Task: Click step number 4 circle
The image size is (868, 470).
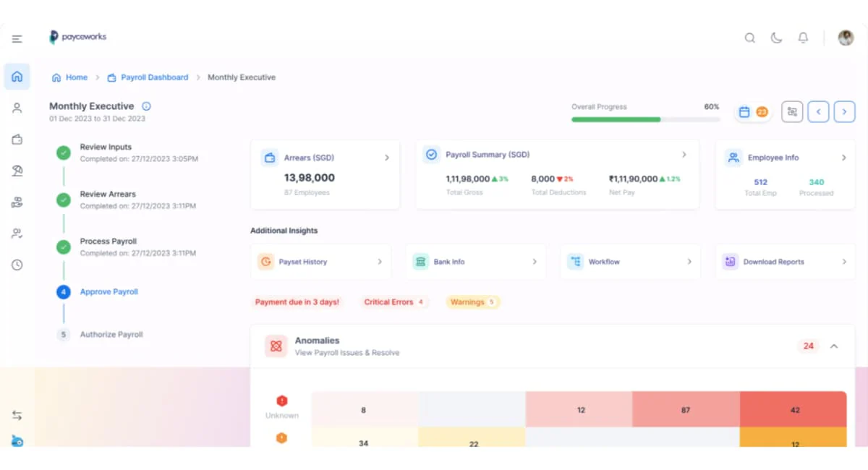Action: [x=64, y=292]
